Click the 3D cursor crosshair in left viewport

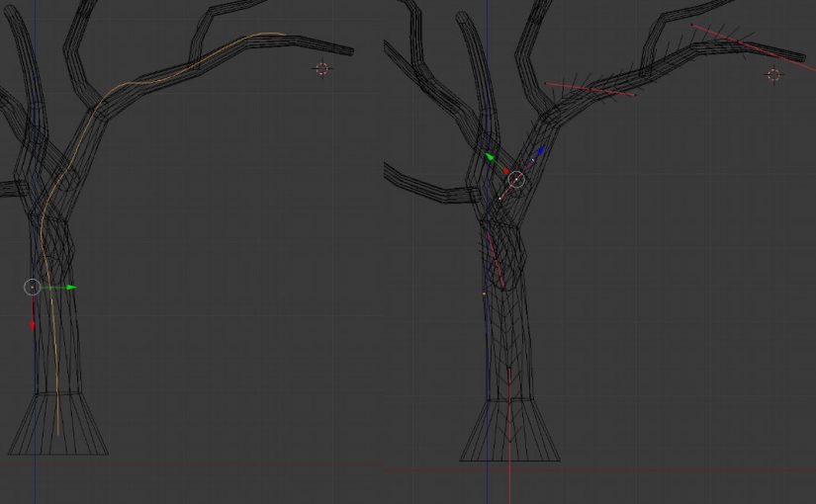click(x=322, y=68)
